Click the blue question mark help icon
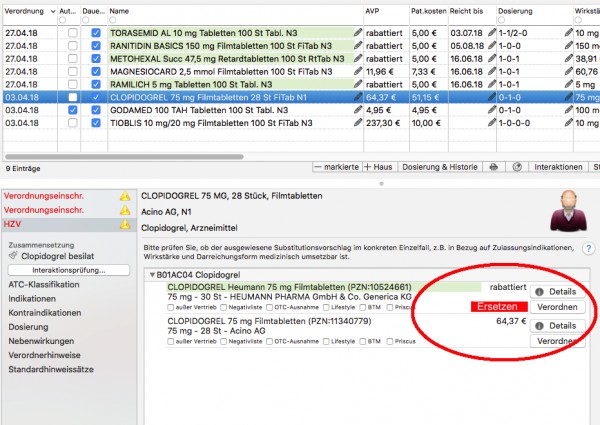The height and width of the screenshot is (425, 600). click(x=589, y=249)
